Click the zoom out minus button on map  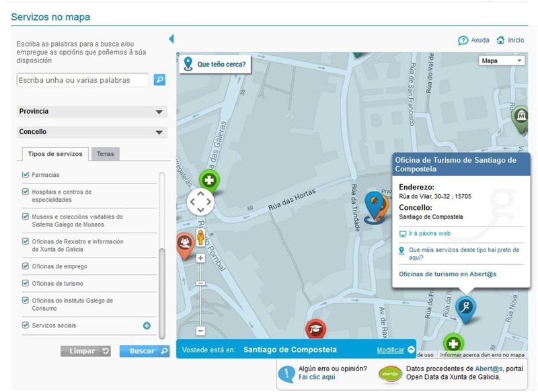(x=200, y=330)
